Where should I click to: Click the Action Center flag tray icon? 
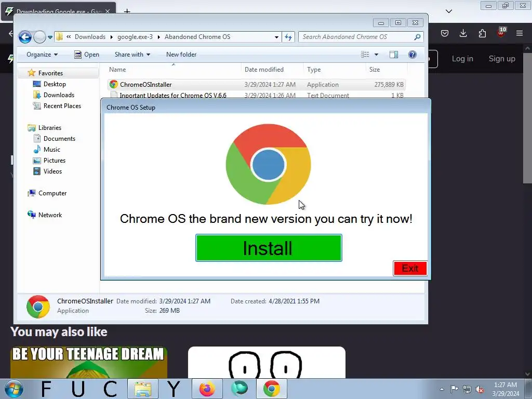point(454,389)
